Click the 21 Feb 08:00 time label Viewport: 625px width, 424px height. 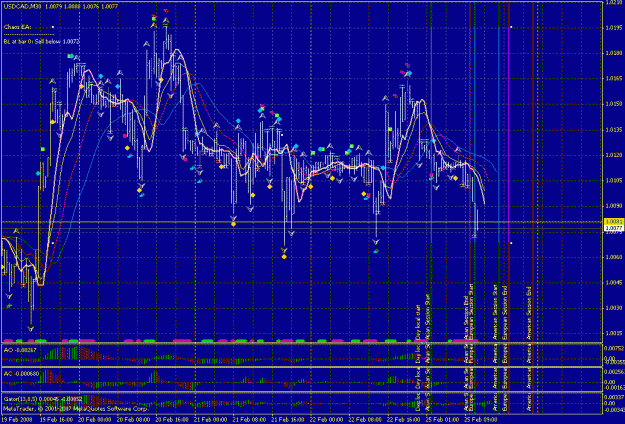(x=249, y=419)
